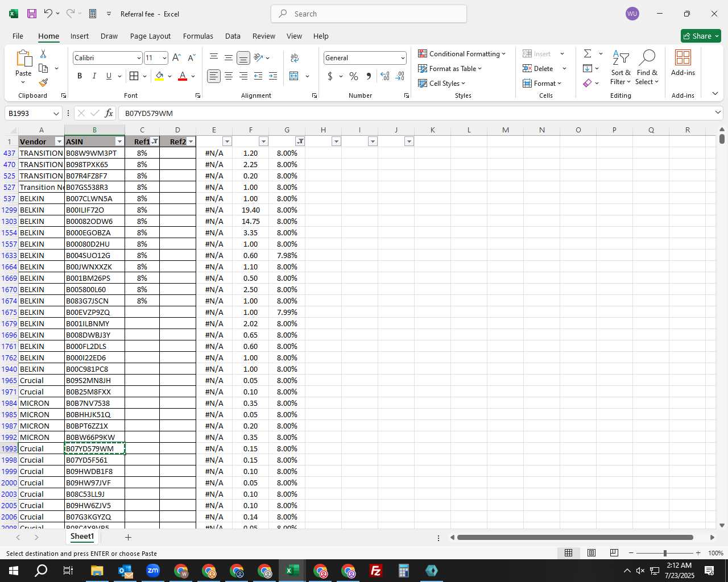The image size is (728, 582).
Task: Toggle middle vertical alignment
Action: pos(229,58)
